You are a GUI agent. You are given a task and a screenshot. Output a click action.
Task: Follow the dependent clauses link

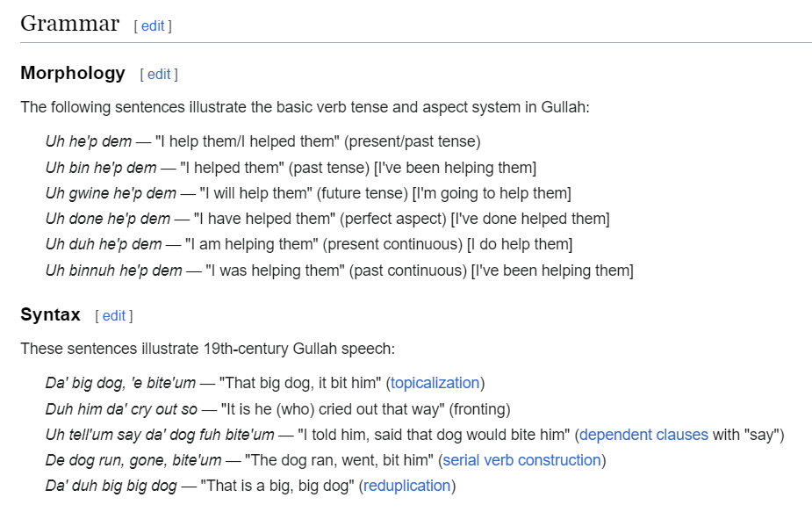tap(643, 434)
